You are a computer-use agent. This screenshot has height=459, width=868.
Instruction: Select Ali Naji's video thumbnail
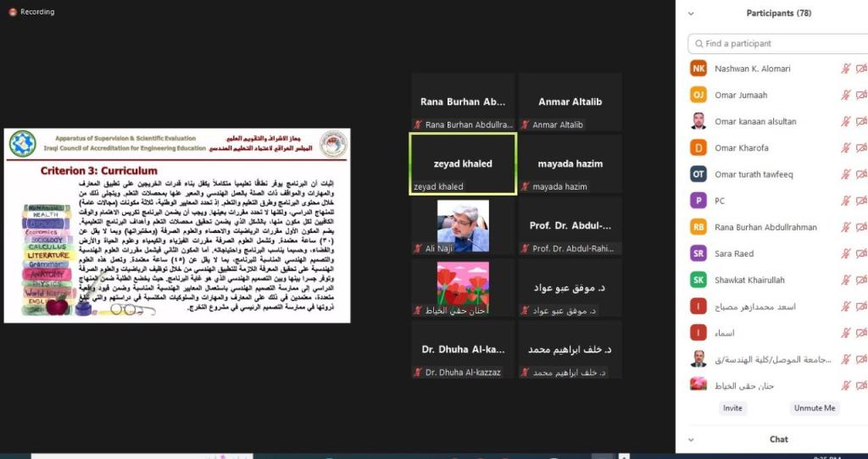(463, 226)
